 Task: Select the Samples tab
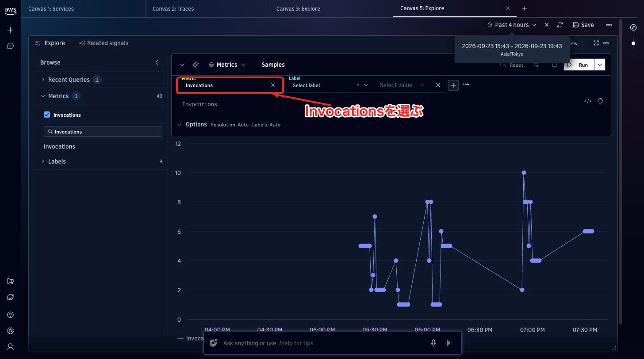pos(273,65)
